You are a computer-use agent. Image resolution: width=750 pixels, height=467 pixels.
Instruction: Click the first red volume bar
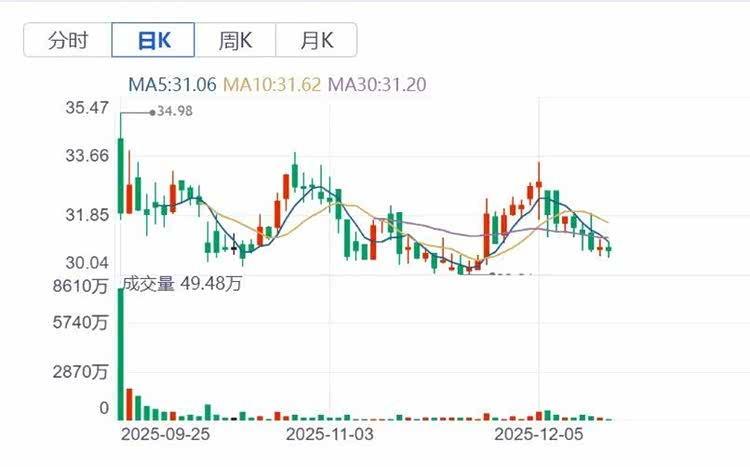[x=129, y=404]
